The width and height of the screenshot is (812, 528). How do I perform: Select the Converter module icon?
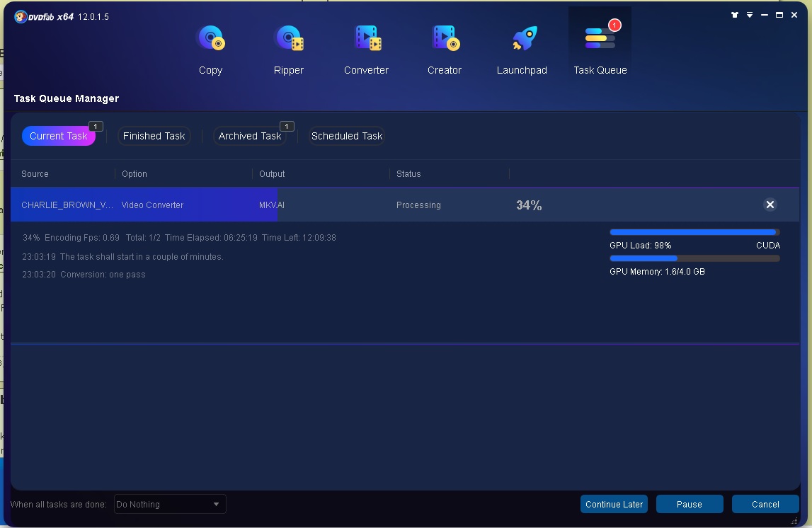tap(367, 39)
